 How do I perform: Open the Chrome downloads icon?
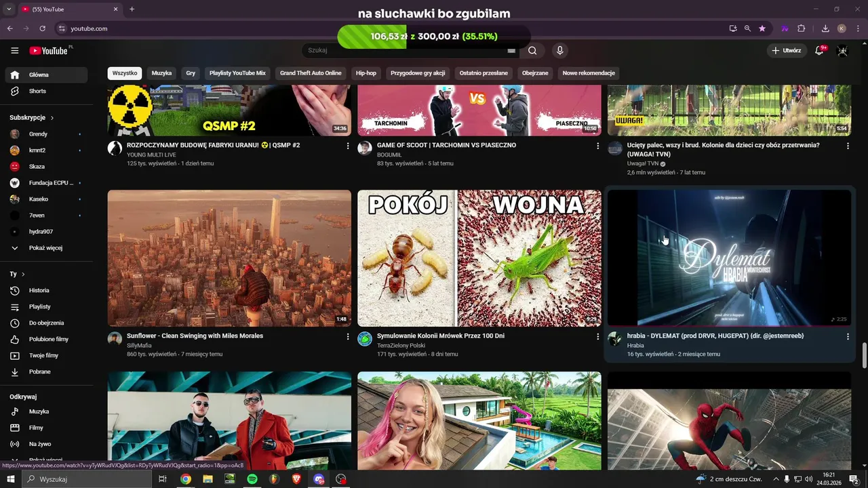click(x=825, y=28)
